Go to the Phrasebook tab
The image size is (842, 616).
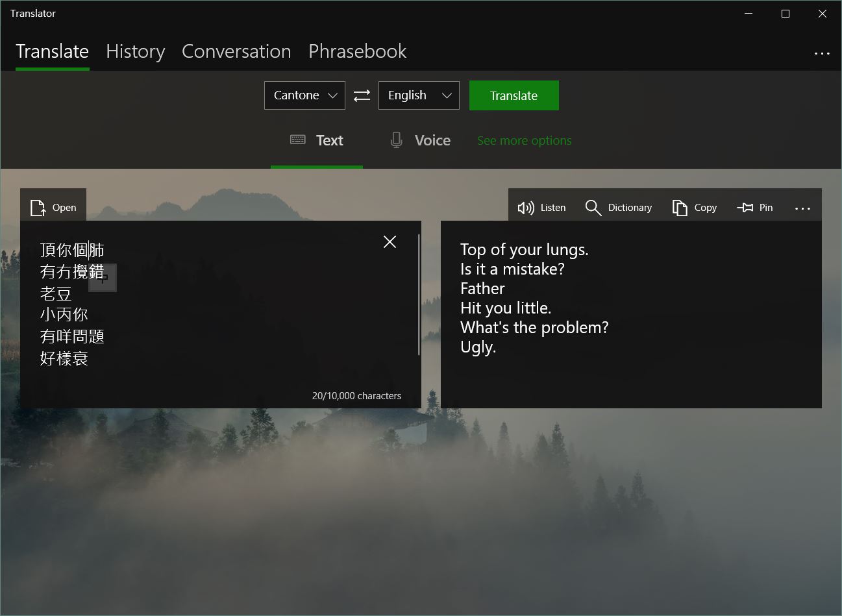tap(357, 51)
